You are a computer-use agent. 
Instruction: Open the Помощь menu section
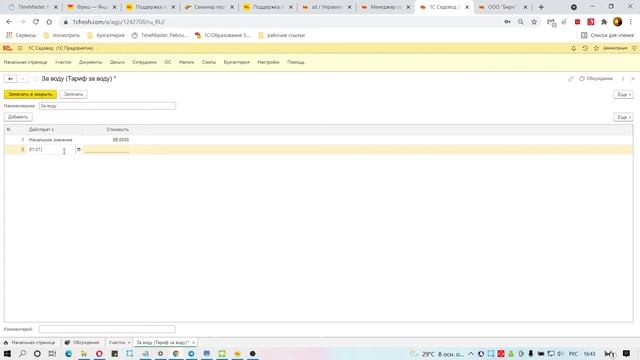296,62
